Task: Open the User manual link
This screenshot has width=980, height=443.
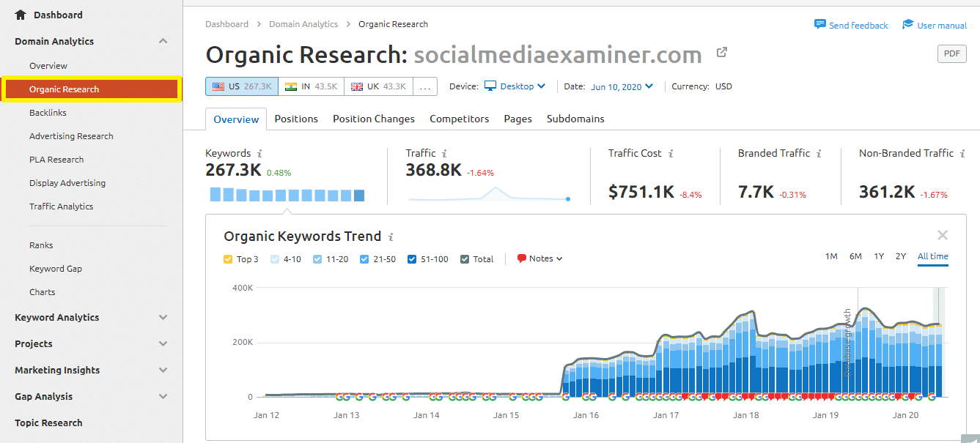Action: tap(942, 26)
